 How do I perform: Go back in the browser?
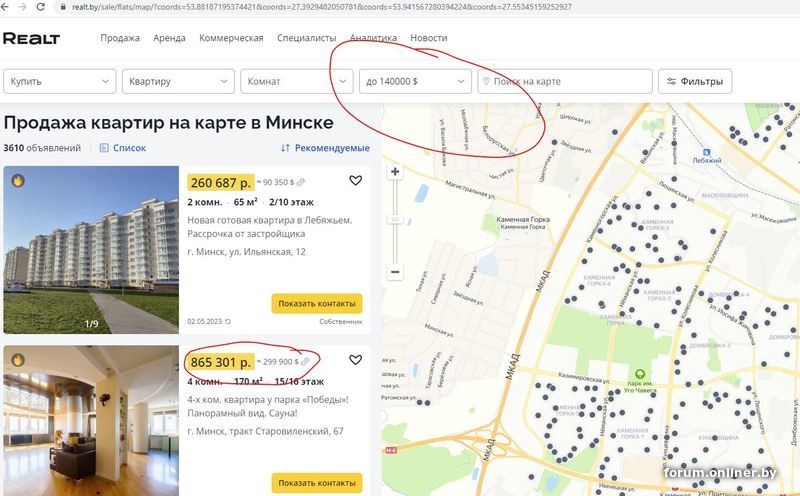[x=7, y=7]
